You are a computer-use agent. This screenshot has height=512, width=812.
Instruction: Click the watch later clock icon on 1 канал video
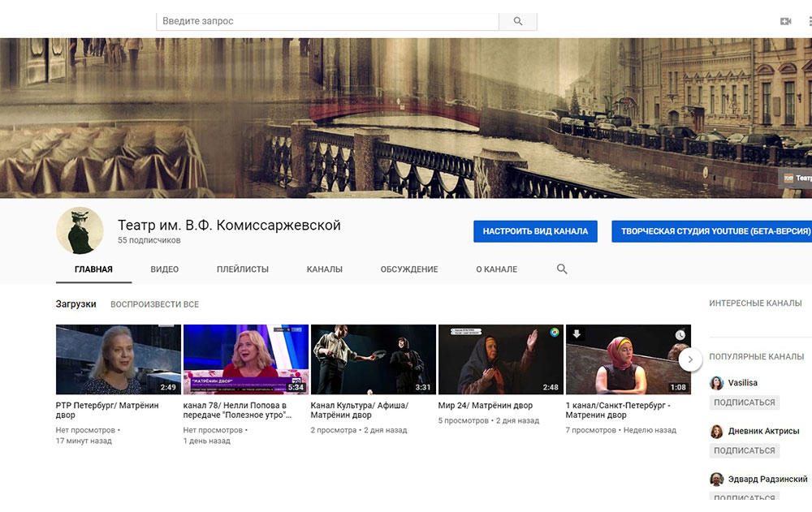(680, 335)
